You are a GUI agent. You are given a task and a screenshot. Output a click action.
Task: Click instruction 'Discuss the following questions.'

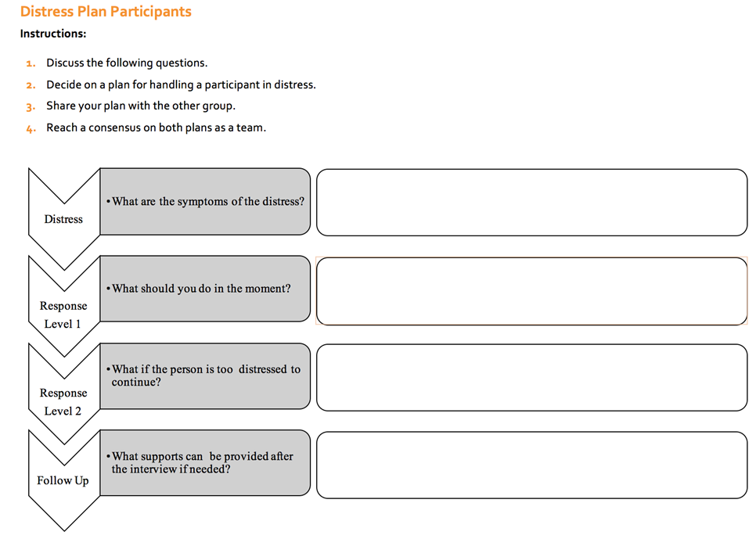click(x=127, y=63)
